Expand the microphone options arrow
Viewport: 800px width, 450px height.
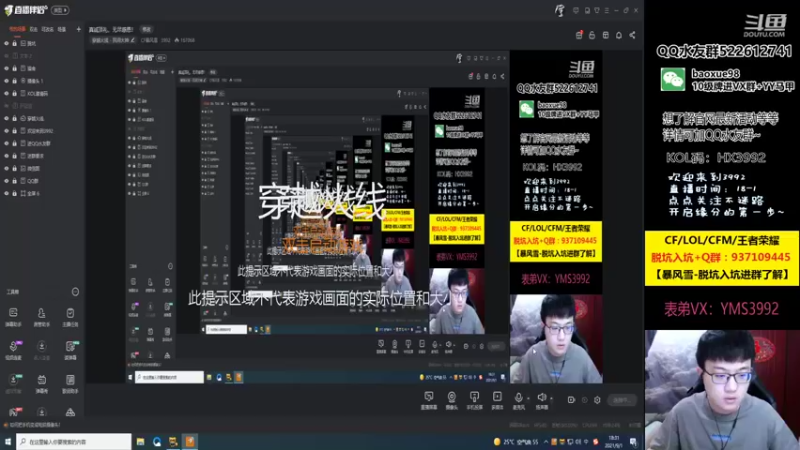[528, 398]
